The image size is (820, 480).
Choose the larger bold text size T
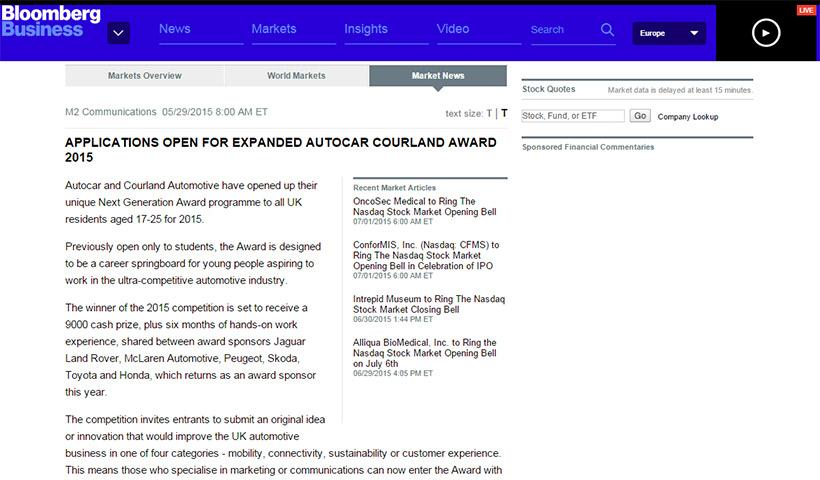click(504, 113)
